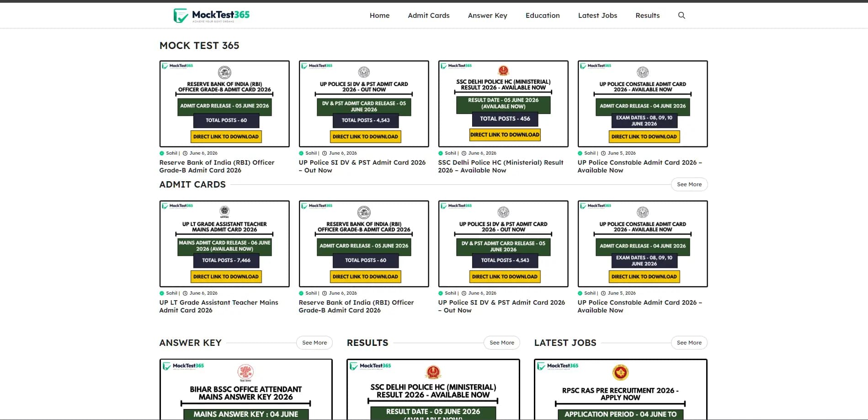Click the June 6, 2026 date under UP LT Grade card
The height and width of the screenshot is (420, 868).
pos(203,293)
